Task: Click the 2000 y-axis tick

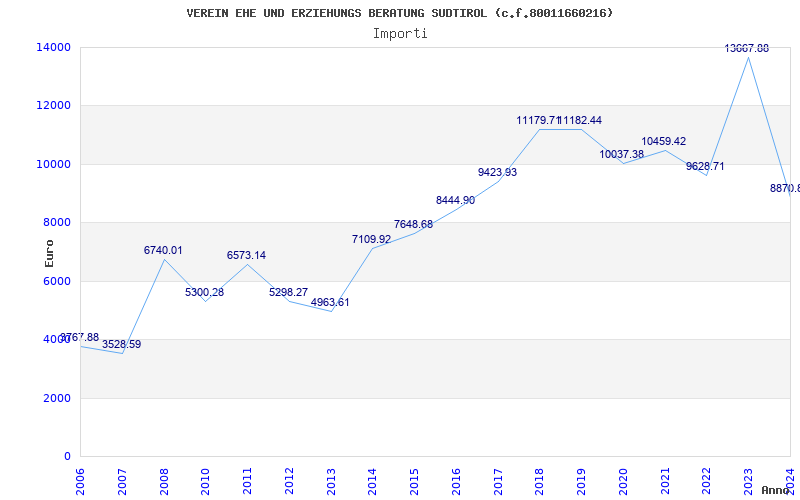Action: [57, 398]
